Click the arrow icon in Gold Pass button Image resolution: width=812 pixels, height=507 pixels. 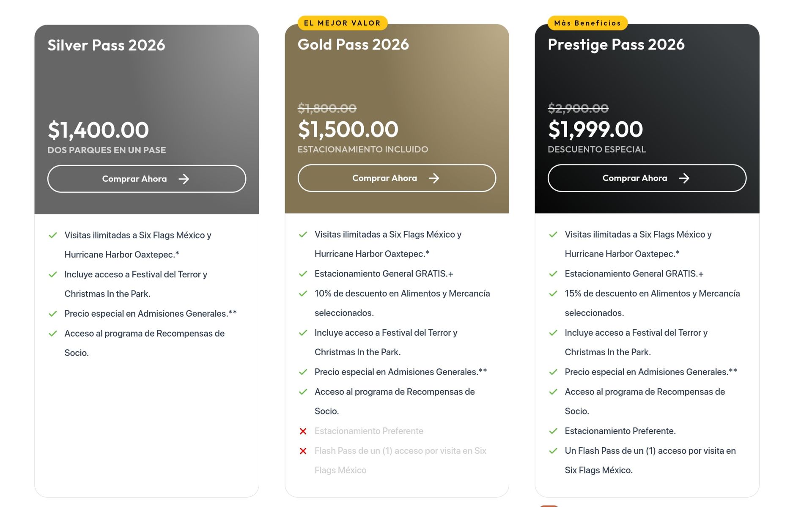[434, 178]
